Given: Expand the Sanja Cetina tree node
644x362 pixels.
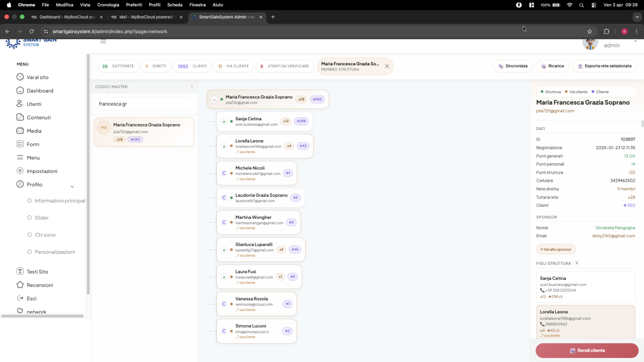Looking at the screenshot, I should pyautogui.click(x=224, y=121).
